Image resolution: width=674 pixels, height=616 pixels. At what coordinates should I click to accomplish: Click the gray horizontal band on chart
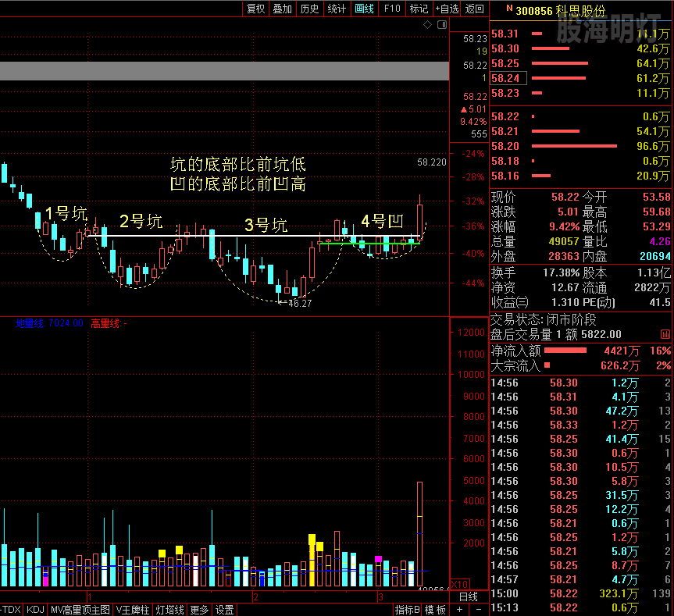point(224,71)
